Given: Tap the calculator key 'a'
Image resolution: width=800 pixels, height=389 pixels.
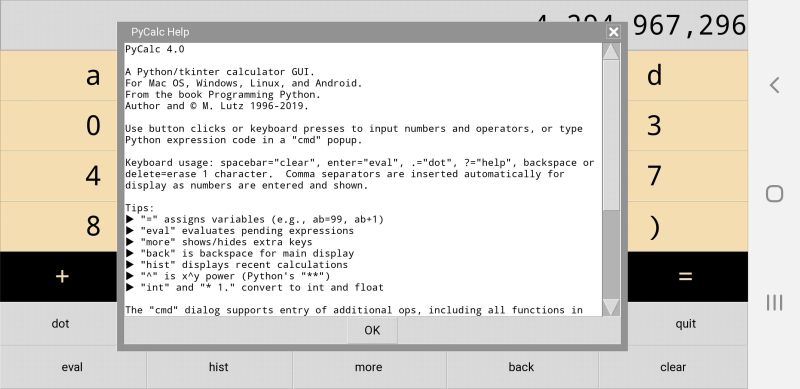Looking at the screenshot, I should [59, 76].
